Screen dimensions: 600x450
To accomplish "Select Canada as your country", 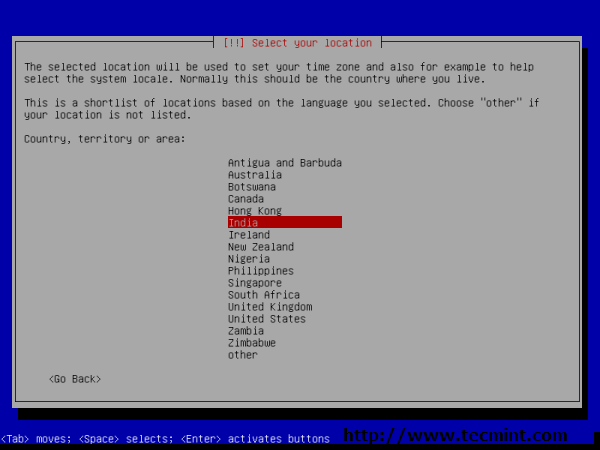I will pos(246,199).
